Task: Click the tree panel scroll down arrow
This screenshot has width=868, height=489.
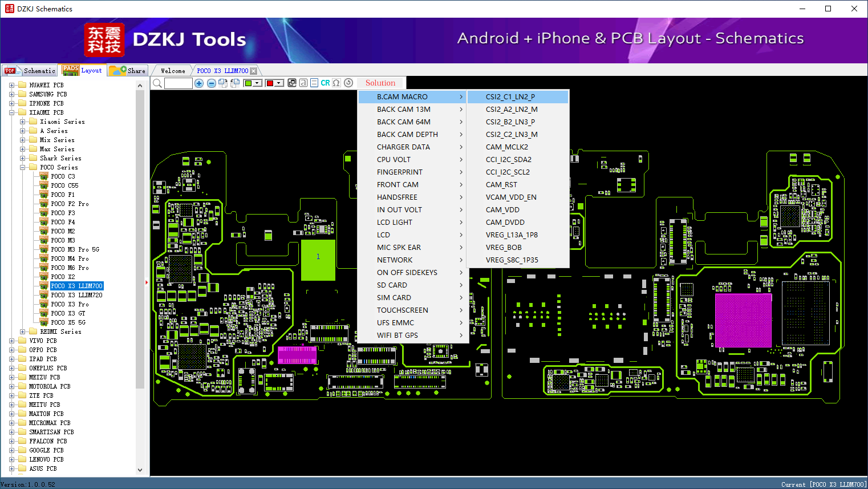Action: (x=140, y=470)
